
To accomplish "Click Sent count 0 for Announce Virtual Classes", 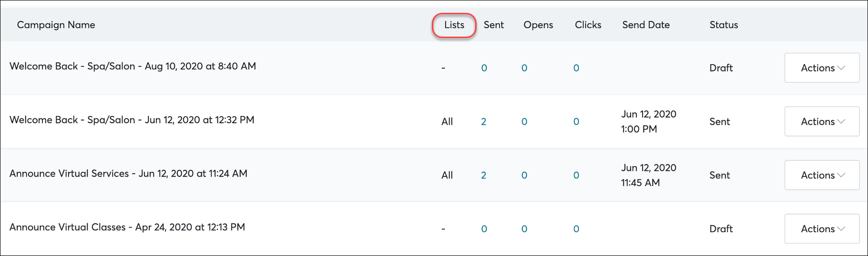I will [484, 229].
